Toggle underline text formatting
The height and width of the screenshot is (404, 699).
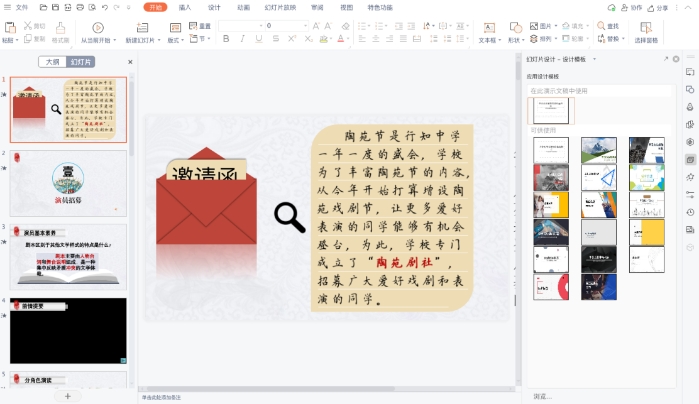(256, 39)
